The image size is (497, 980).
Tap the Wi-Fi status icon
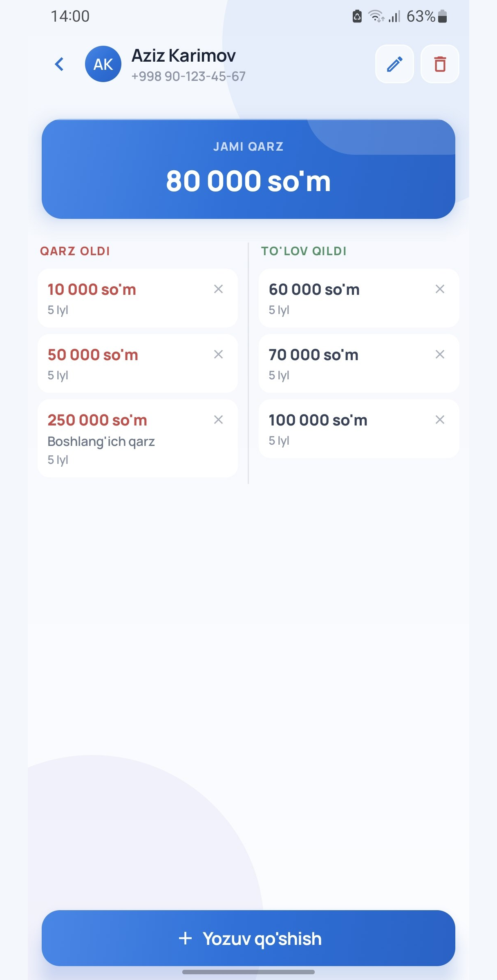tap(376, 16)
